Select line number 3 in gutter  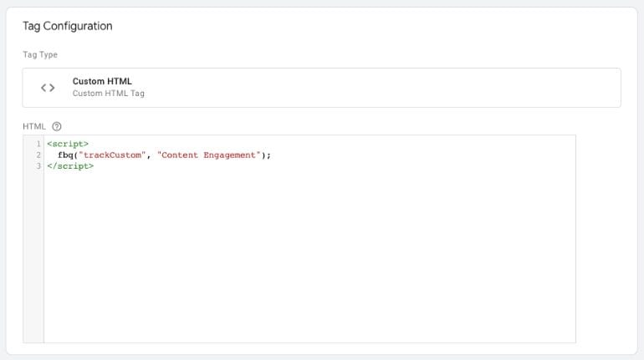click(x=38, y=165)
